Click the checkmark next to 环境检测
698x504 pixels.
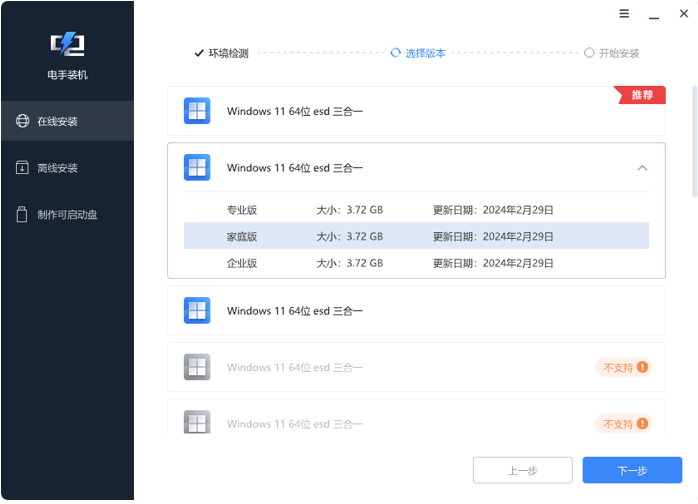[199, 53]
